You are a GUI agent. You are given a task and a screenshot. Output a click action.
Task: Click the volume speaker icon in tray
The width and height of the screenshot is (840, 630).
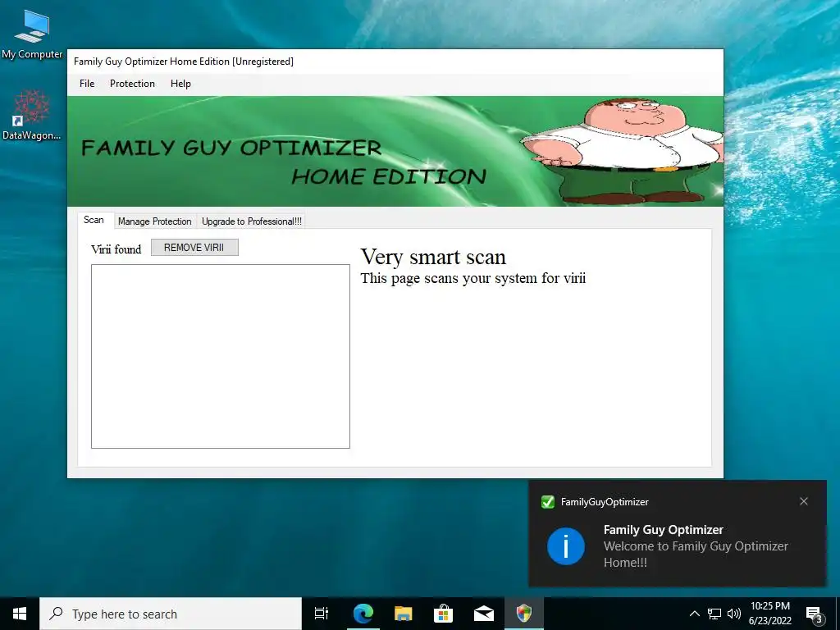pyautogui.click(x=734, y=614)
